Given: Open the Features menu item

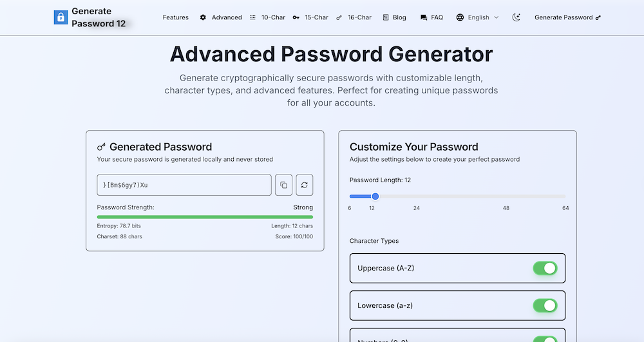Looking at the screenshot, I should 176,17.
